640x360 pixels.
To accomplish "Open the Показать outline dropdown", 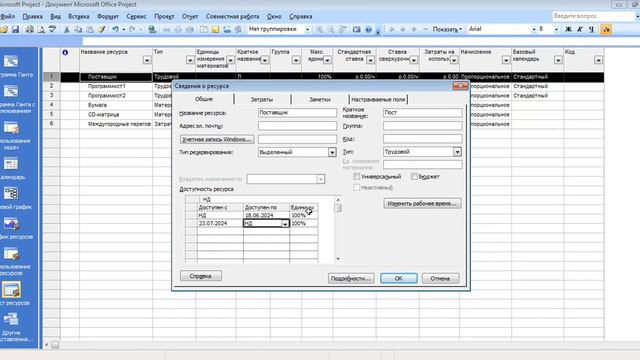I will tap(447, 29).
